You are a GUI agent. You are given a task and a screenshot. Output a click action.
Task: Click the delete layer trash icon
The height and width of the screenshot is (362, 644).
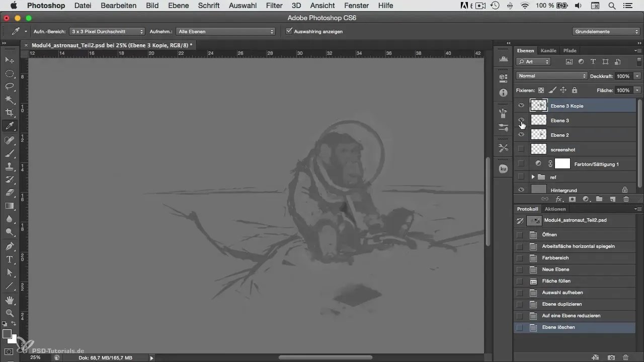coord(626,199)
